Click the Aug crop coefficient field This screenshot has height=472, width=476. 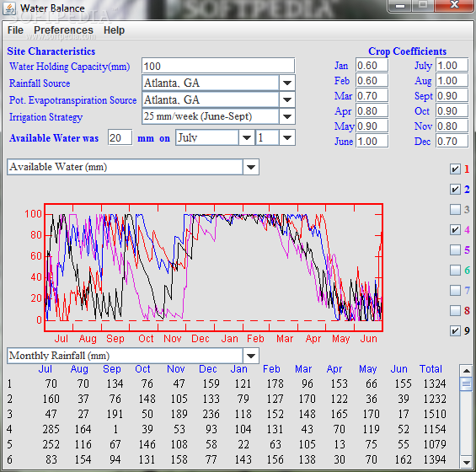coord(452,80)
